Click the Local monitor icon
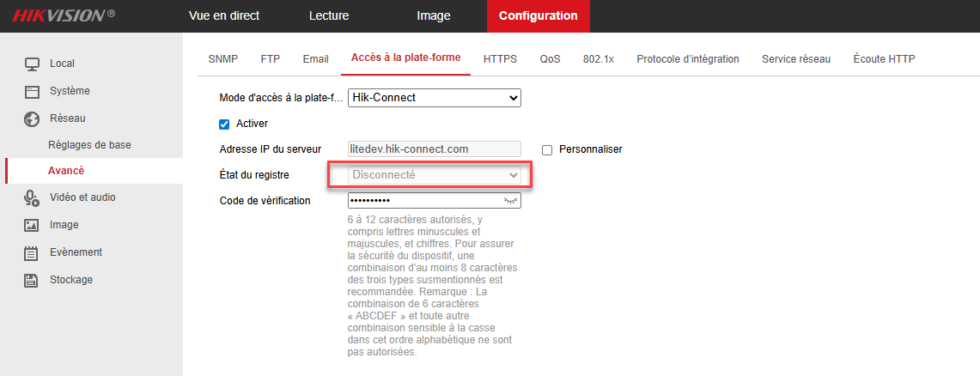 [x=32, y=64]
